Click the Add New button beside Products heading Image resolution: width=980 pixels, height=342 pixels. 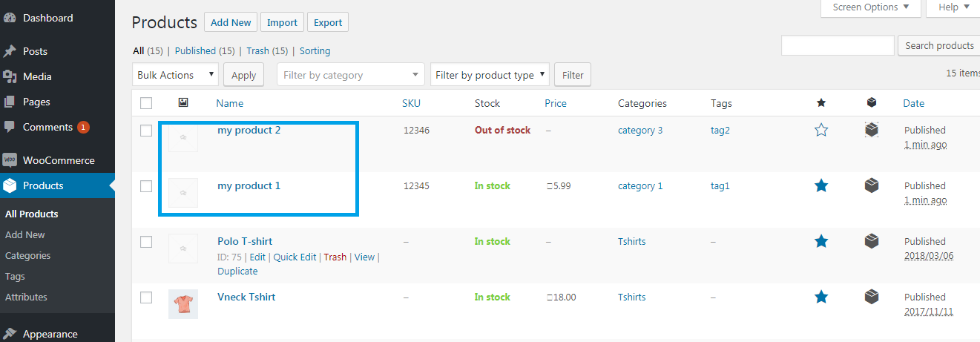(x=231, y=22)
